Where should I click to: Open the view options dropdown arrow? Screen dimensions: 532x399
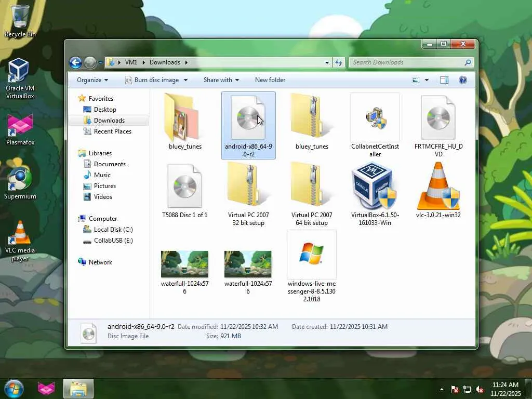tap(427, 80)
